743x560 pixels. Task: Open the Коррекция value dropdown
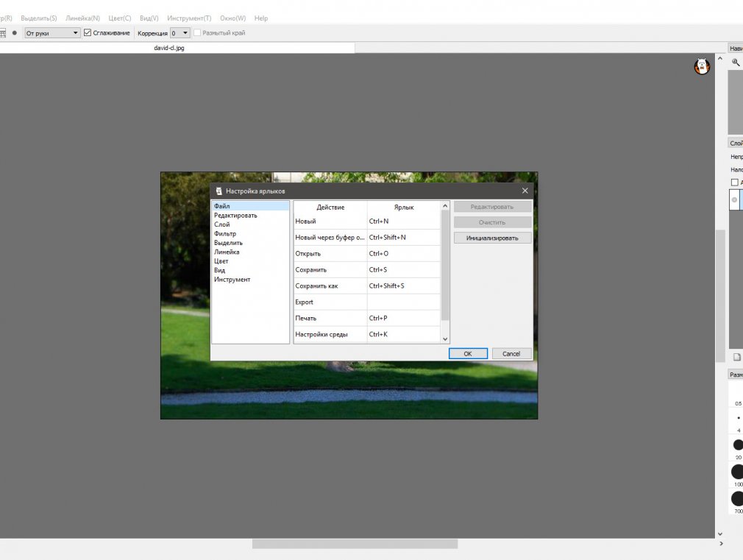(x=180, y=33)
